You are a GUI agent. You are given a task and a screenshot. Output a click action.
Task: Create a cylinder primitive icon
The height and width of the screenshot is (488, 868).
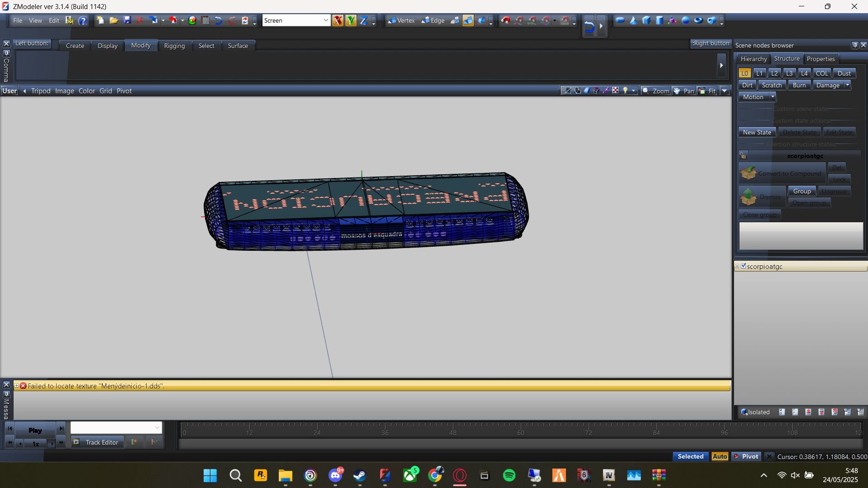(659, 20)
